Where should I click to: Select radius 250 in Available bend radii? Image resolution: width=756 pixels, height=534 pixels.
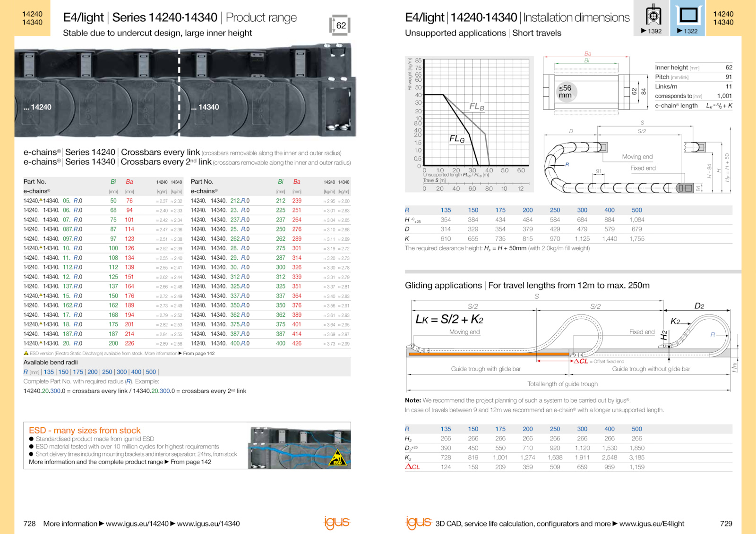[x=107, y=372]
